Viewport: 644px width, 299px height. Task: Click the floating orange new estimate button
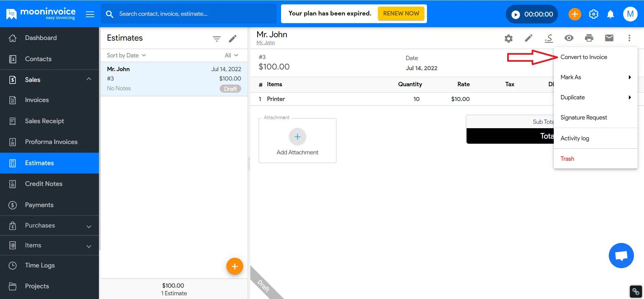click(x=234, y=266)
